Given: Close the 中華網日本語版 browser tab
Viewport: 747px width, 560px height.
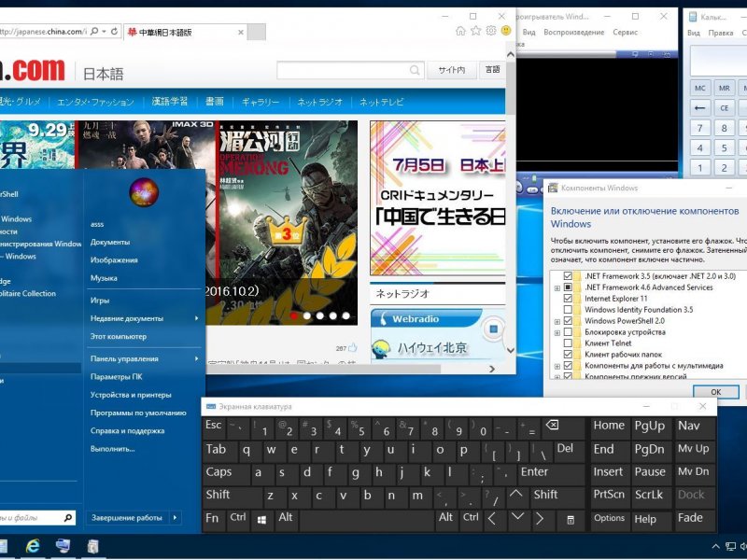Looking at the screenshot, I should (241, 33).
